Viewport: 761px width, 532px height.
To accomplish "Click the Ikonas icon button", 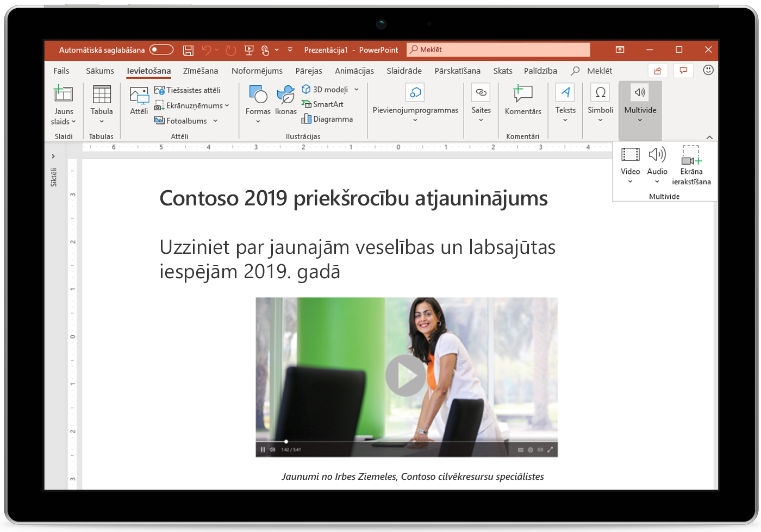I will [x=285, y=100].
